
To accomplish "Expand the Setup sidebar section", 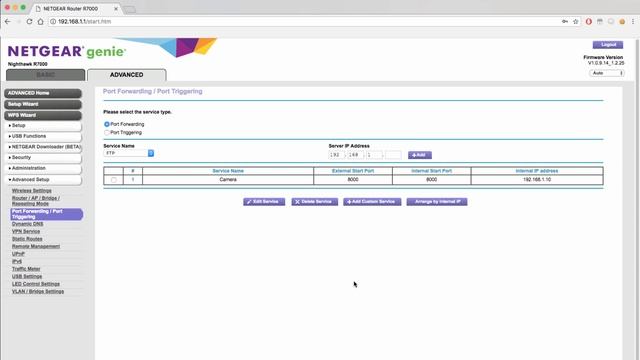I will (43, 126).
